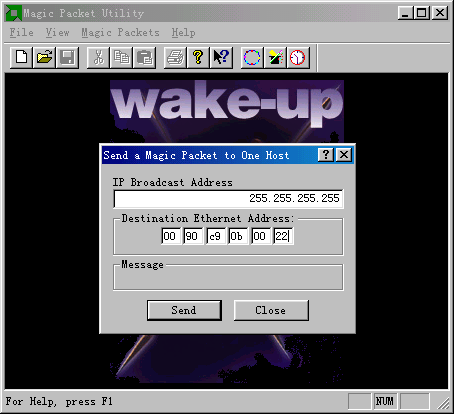The height and width of the screenshot is (414, 454).
Task: Click the Close button in dialog
Action: [271, 310]
